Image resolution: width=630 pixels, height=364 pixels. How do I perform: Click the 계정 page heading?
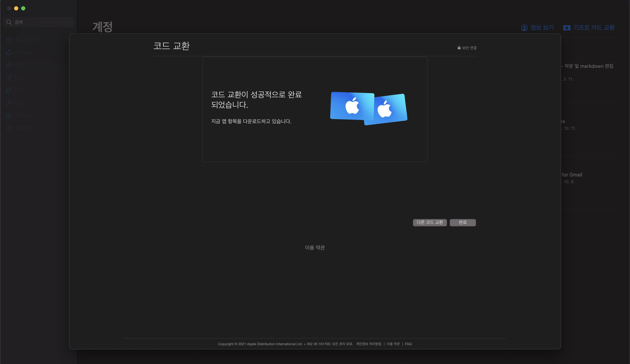102,27
